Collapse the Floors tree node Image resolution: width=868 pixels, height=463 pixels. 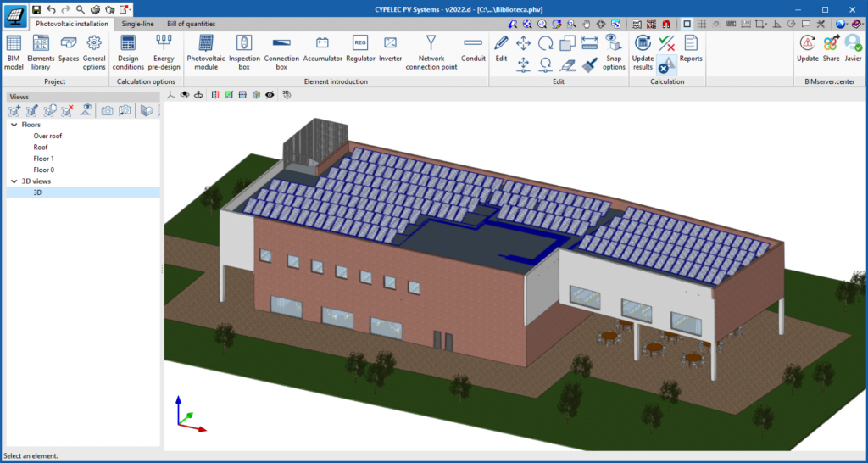tap(14, 125)
